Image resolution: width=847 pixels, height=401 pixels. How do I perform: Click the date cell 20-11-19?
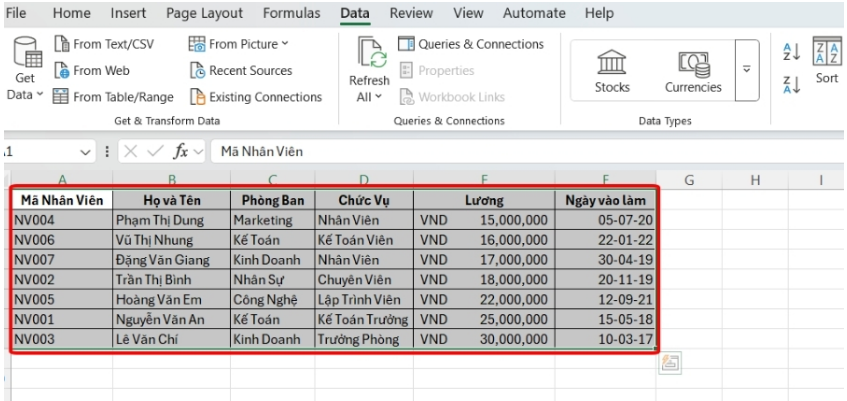pos(606,280)
